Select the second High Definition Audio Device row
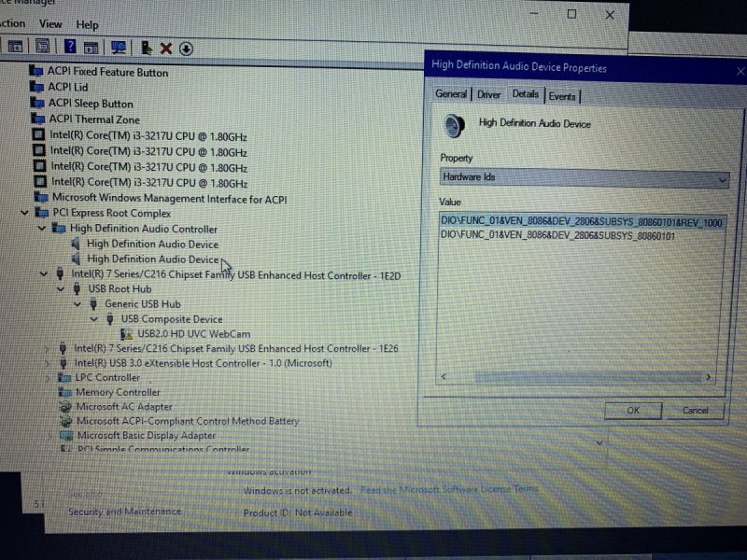 pyautogui.click(x=152, y=259)
